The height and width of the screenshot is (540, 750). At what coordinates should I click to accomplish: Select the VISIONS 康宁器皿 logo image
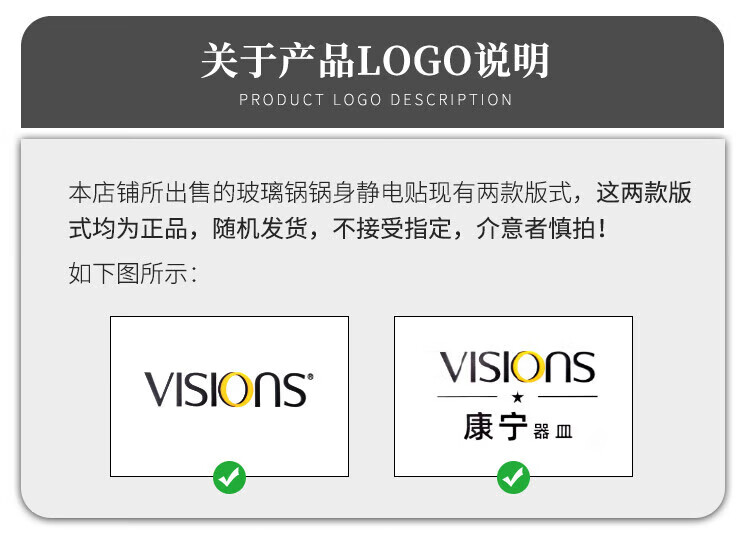click(513, 396)
